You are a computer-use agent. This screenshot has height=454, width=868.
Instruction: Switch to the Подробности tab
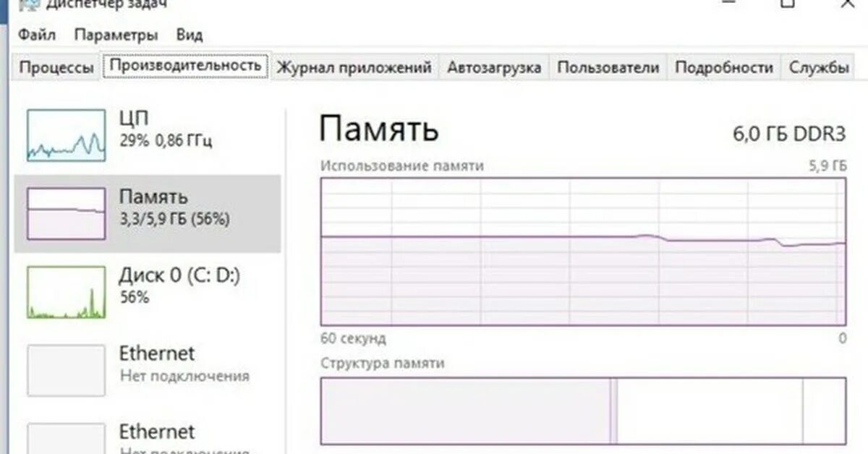727,67
